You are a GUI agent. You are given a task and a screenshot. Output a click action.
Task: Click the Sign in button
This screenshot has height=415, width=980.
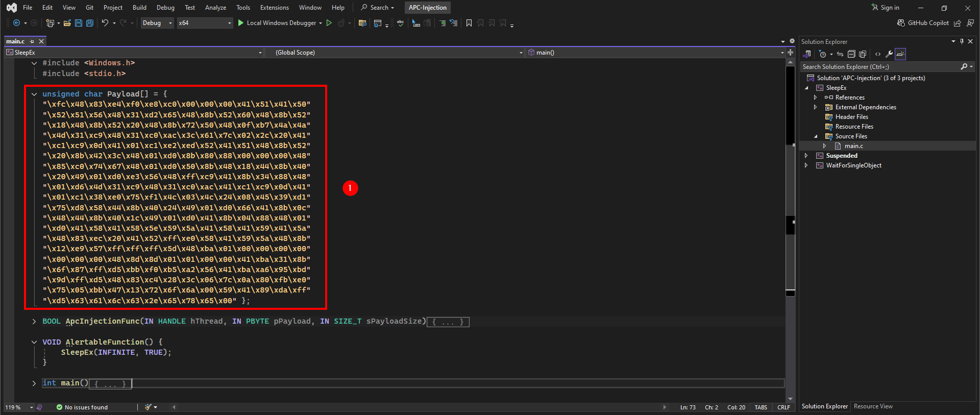click(886, 8)
